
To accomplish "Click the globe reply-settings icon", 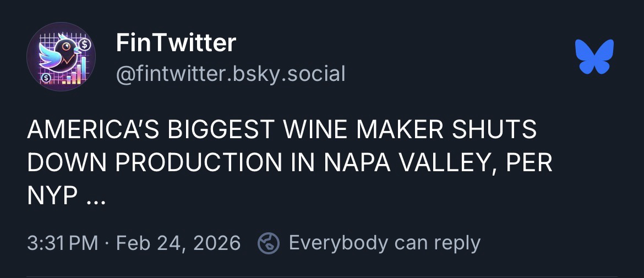I will click(269, 243).
